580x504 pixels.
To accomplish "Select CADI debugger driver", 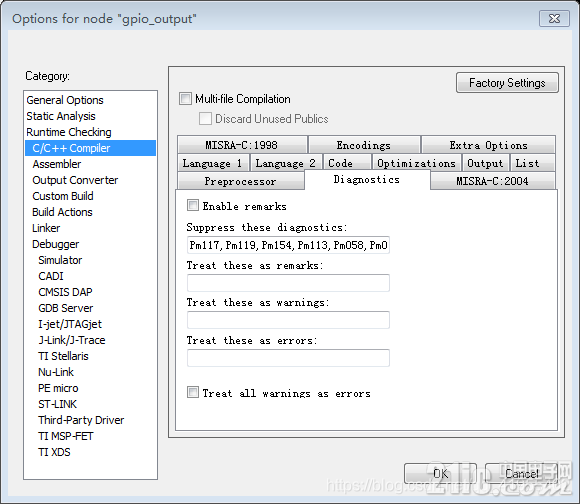I will click(51, 276).
